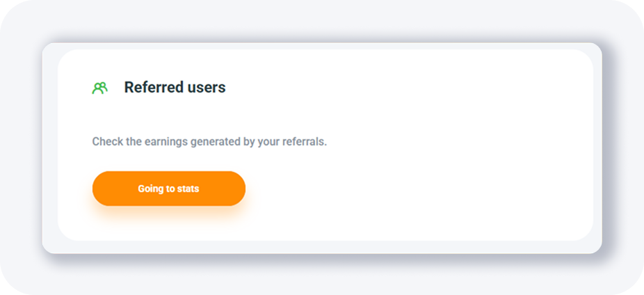Select the two-person group icon
The height and width of the screenshot is (295, 644).
(99, 88)
